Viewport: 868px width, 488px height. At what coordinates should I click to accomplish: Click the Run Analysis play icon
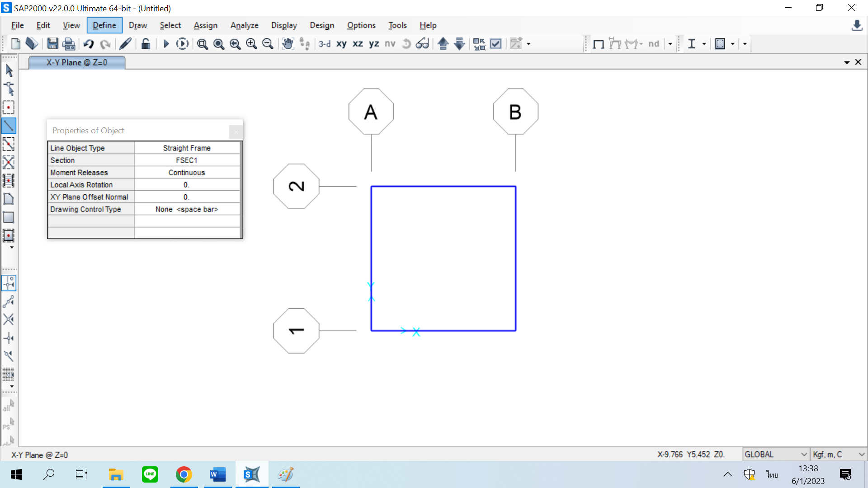[x=166, y=44]
